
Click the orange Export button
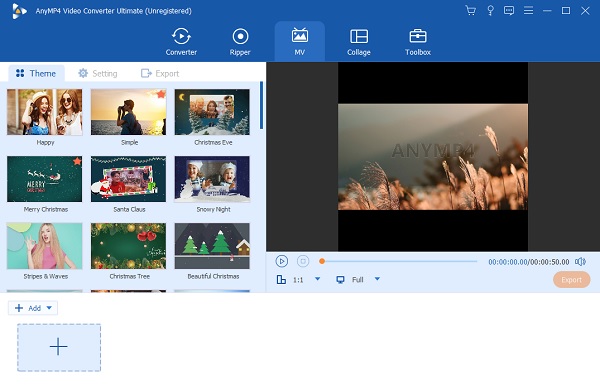[571, 280]
